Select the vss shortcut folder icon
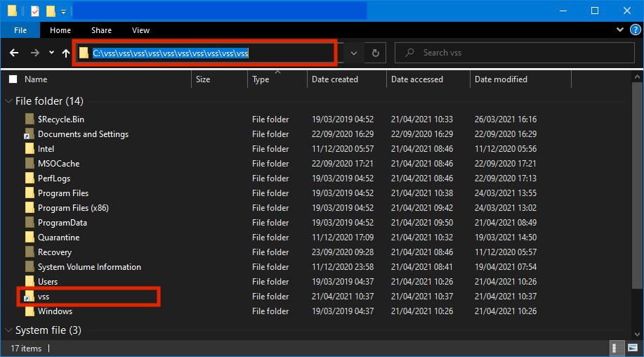 coord(29,297)
